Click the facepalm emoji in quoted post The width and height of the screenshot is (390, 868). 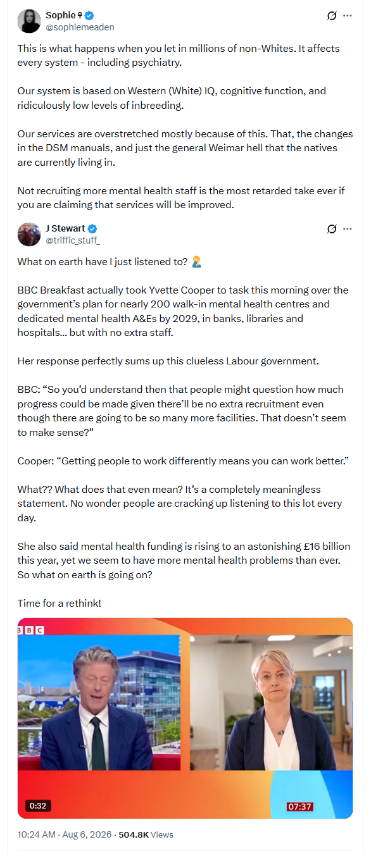tap(196, 262)
